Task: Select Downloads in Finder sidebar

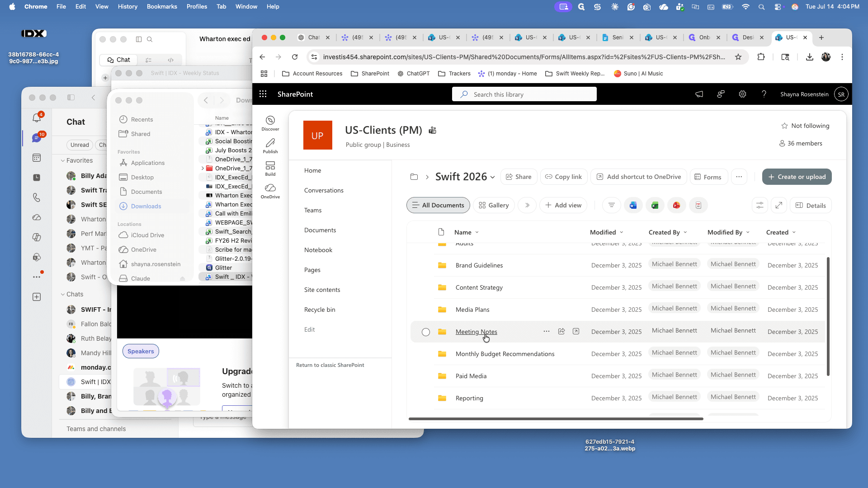Action: pyautogui.click(x=152, y=206)
